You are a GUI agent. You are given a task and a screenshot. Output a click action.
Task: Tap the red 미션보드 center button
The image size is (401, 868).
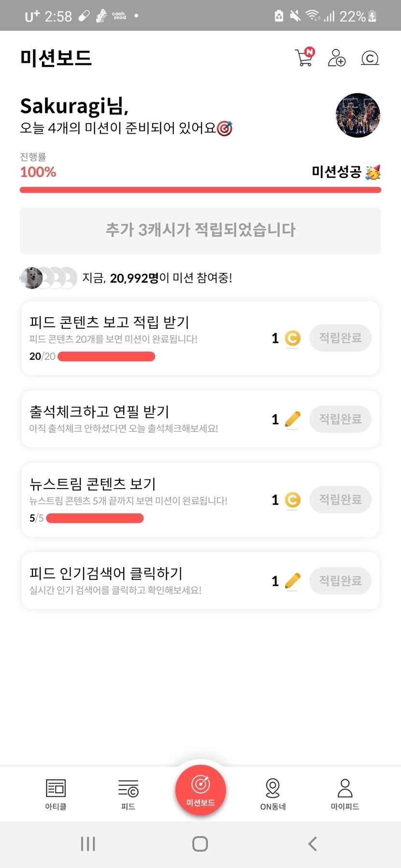(x=200, y=790)
